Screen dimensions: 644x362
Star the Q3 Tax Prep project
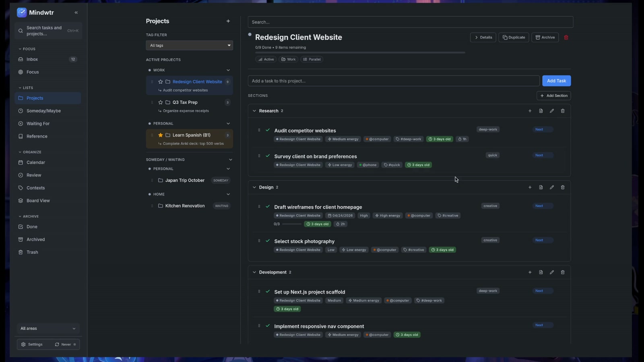click(x=161, y=102)
